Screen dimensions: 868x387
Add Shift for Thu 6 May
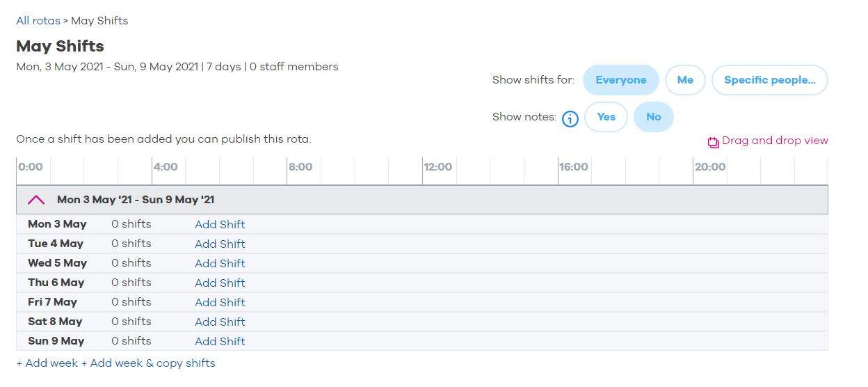(220, 283)
